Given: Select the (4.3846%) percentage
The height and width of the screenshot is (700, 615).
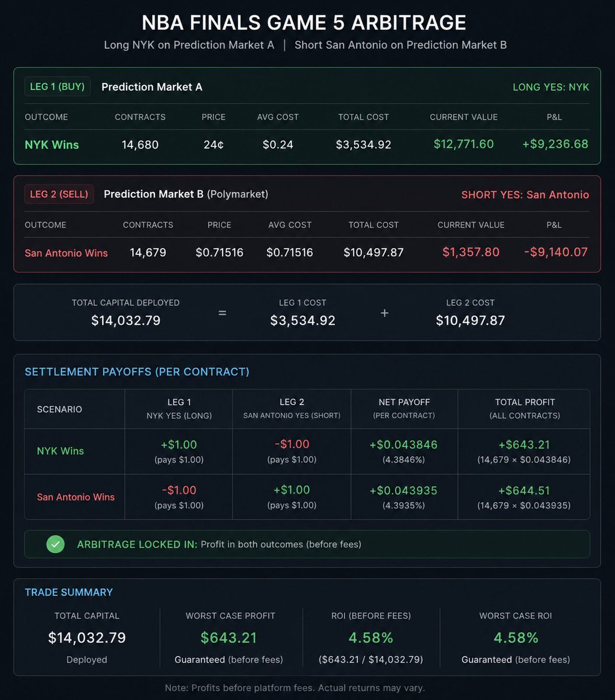Looking at the screenshot, I should [x=403, y=460].
